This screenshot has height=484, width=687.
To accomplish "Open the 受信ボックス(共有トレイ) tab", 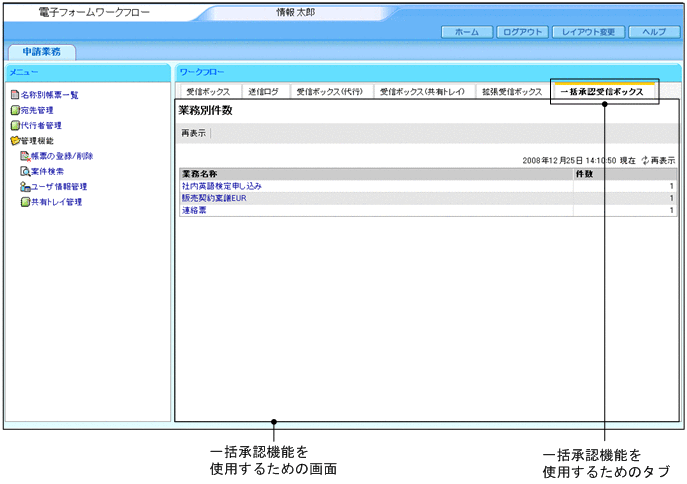I will tap(422, 91).
